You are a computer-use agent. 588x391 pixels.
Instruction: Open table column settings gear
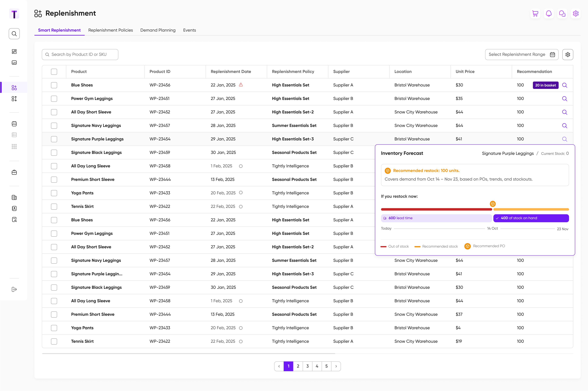[568, 55]
